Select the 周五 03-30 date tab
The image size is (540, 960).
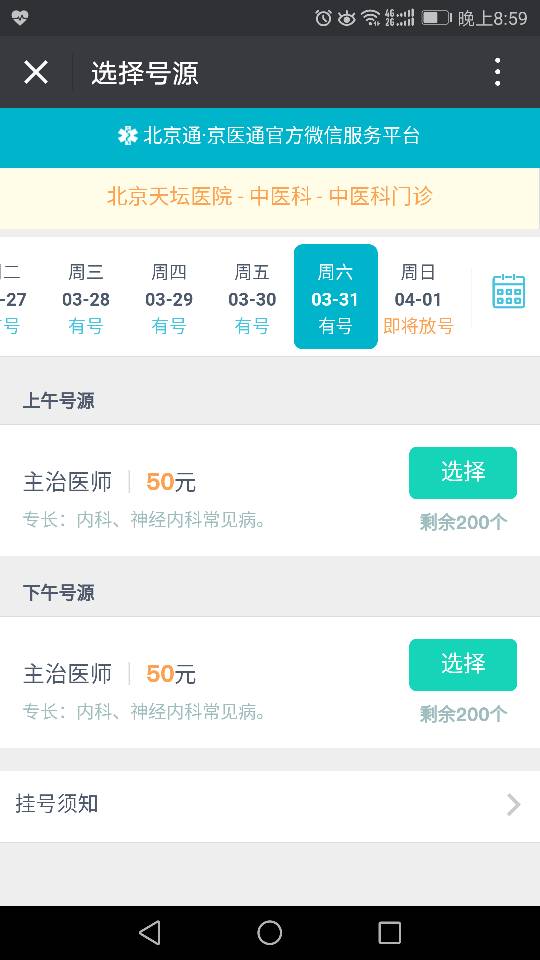pos(252,298)
